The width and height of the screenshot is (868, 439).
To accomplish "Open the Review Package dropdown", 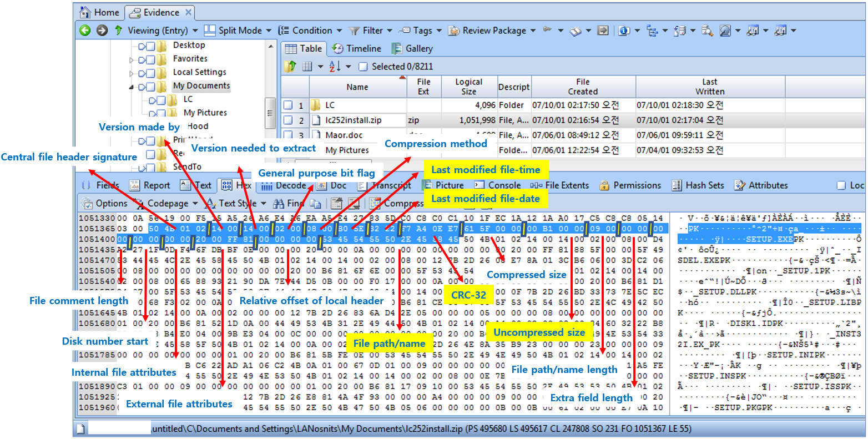I will point(492,31).
